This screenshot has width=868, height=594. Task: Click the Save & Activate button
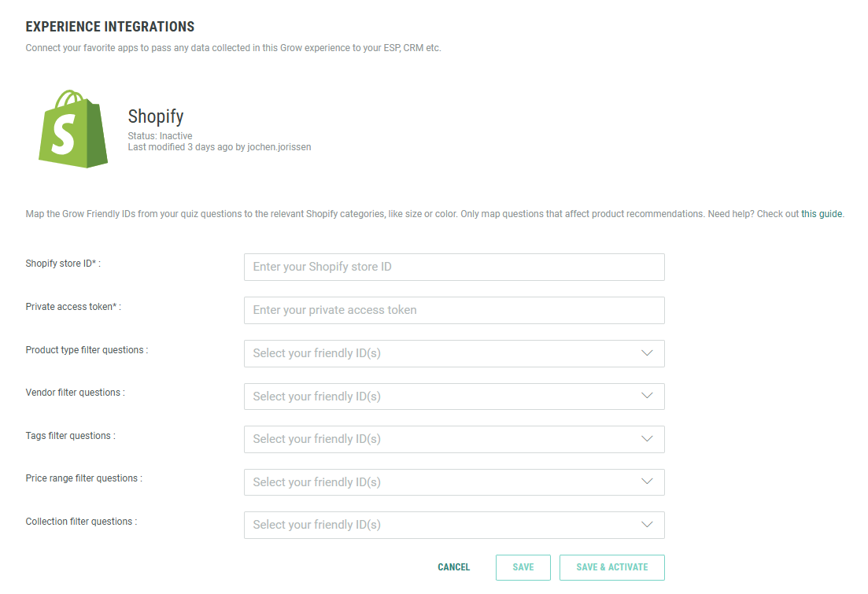(x=611, y=567)
